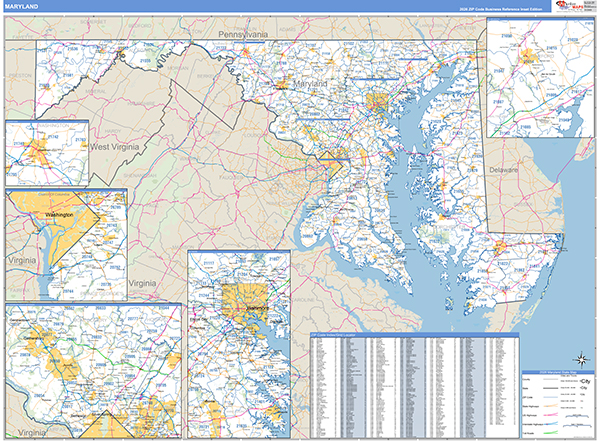Image resolution: width=600 pixels, height=441 pixels.
Task: Click the County boundary line sample in legend
Action: pyautogui.click(x=551, y=380)
